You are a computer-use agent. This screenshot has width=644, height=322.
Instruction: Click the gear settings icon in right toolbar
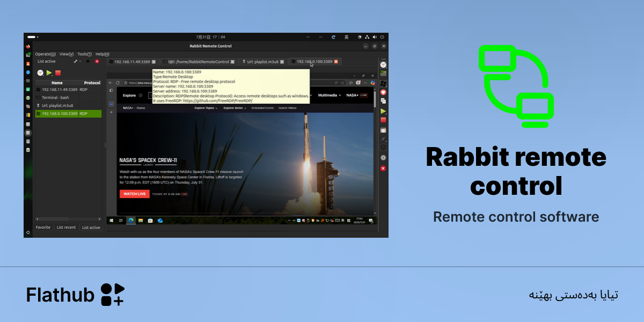[383, 158]
